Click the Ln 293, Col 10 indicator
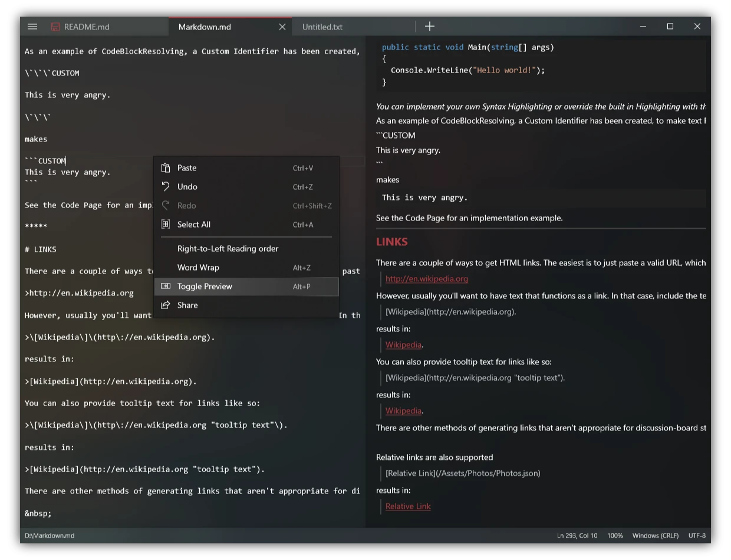 click(x=577, y=536)
